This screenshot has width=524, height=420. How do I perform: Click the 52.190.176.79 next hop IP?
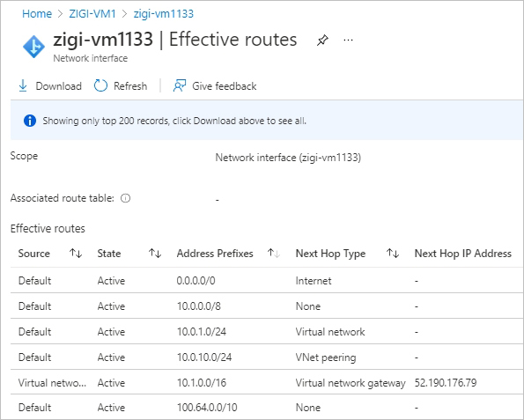coord(446,382)
